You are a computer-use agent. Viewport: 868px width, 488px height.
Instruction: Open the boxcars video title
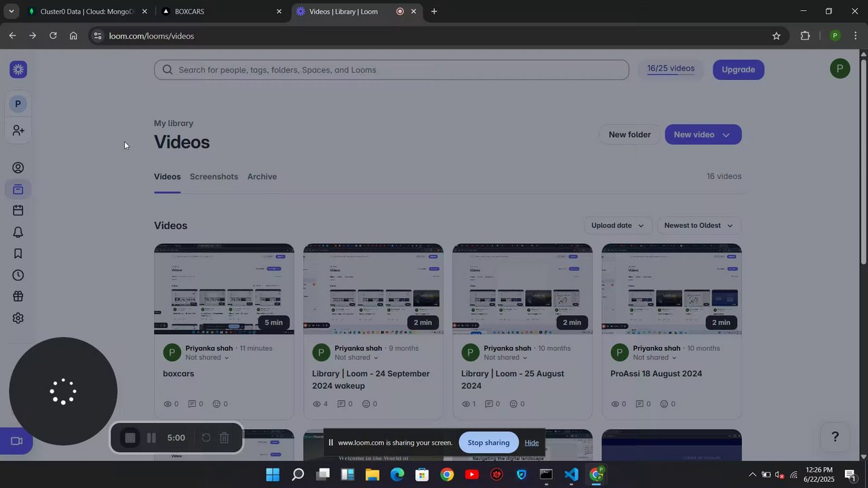[x=178, y=374]
